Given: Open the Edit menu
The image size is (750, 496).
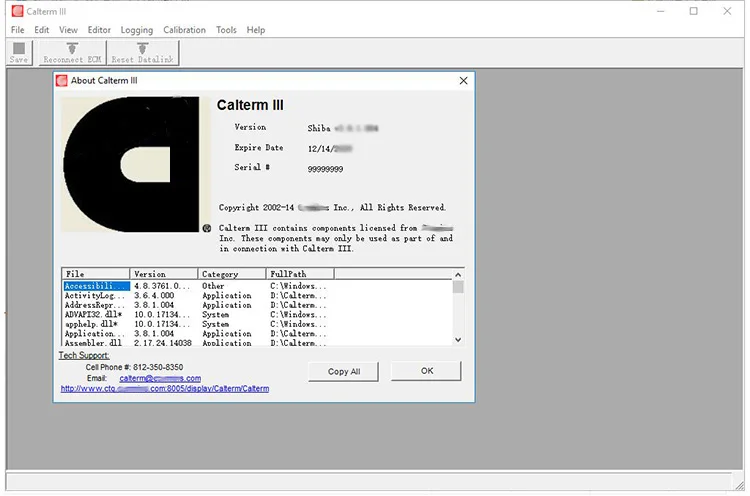Looking at the screenshot, I should pyautogui.click(x=42, y=30).
